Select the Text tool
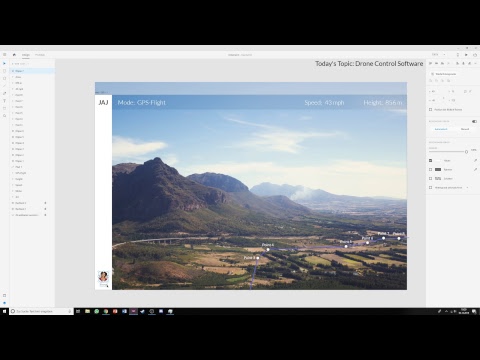The image size is (480, 360). pos(4,101)
